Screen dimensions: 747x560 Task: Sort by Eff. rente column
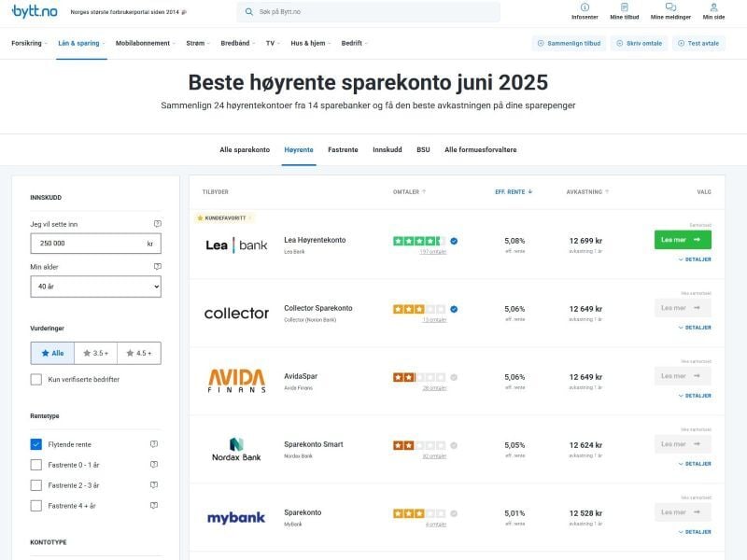[514, 192]
